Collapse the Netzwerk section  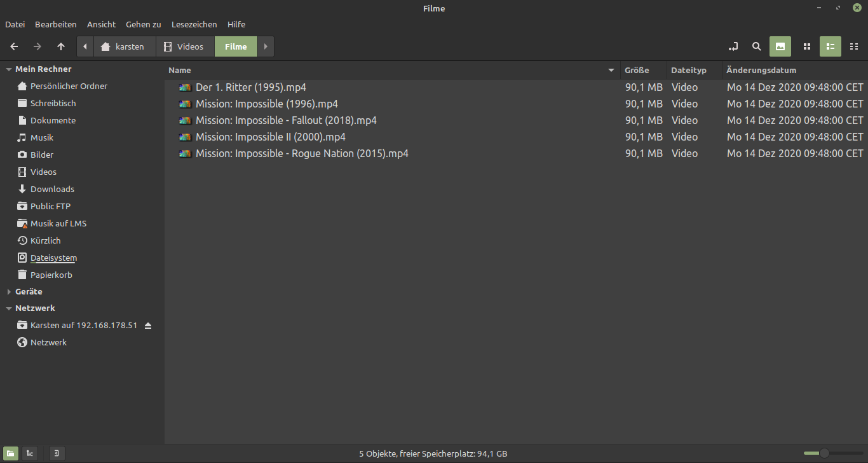coord(9,308)
